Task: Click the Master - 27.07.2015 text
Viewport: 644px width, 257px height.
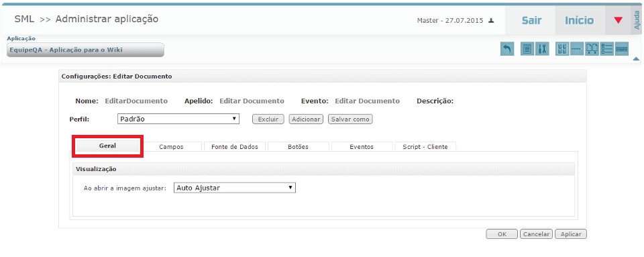Action: point(450,21)
